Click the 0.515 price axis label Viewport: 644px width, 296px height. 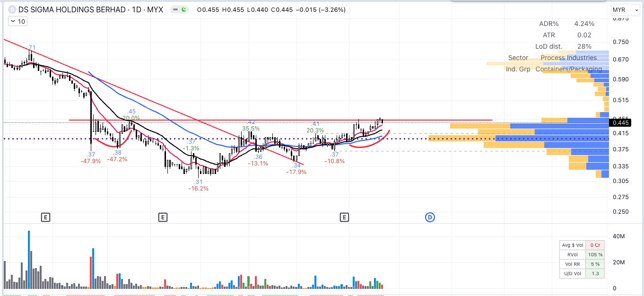(621, 100)
